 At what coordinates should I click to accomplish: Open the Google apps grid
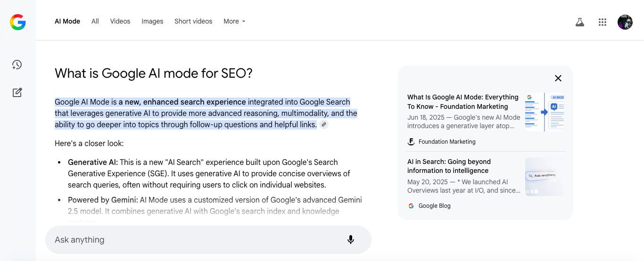click(x=602, y=22)
